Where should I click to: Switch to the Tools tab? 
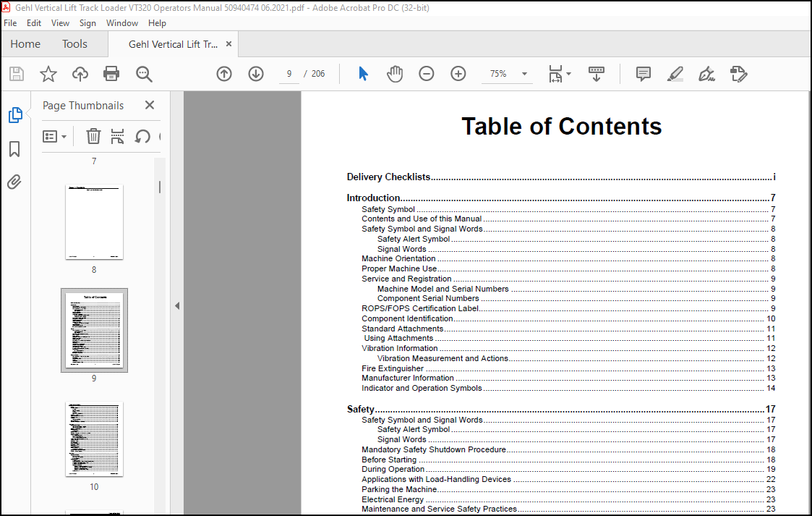(74, 44)
